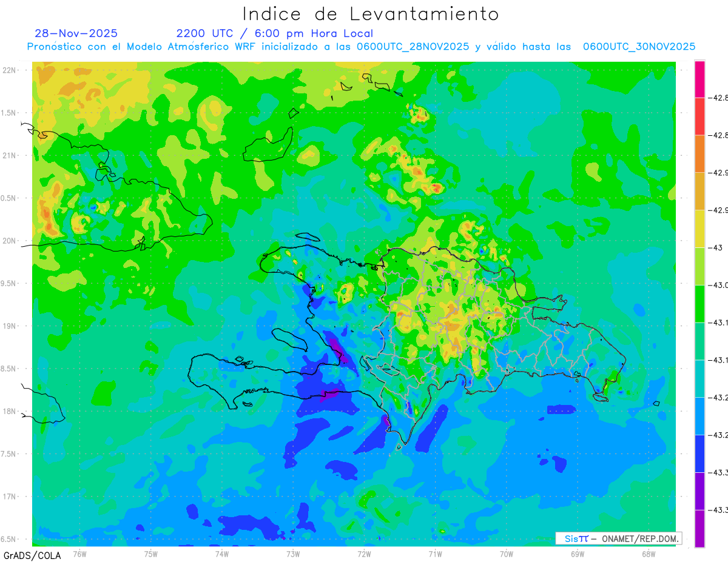The height and width of the screenshot is (562, 728).
Task: Click the ONAMET/REP.DOM. label box
Action: point(618,538)
